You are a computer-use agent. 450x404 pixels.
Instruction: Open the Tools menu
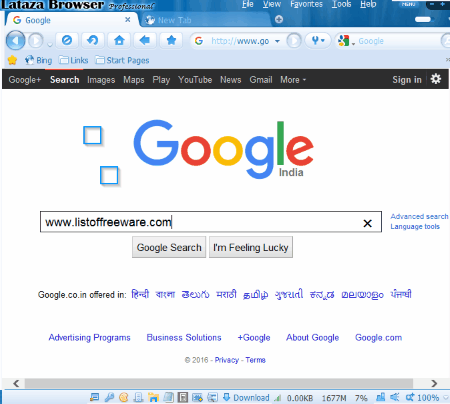[341, 4]
